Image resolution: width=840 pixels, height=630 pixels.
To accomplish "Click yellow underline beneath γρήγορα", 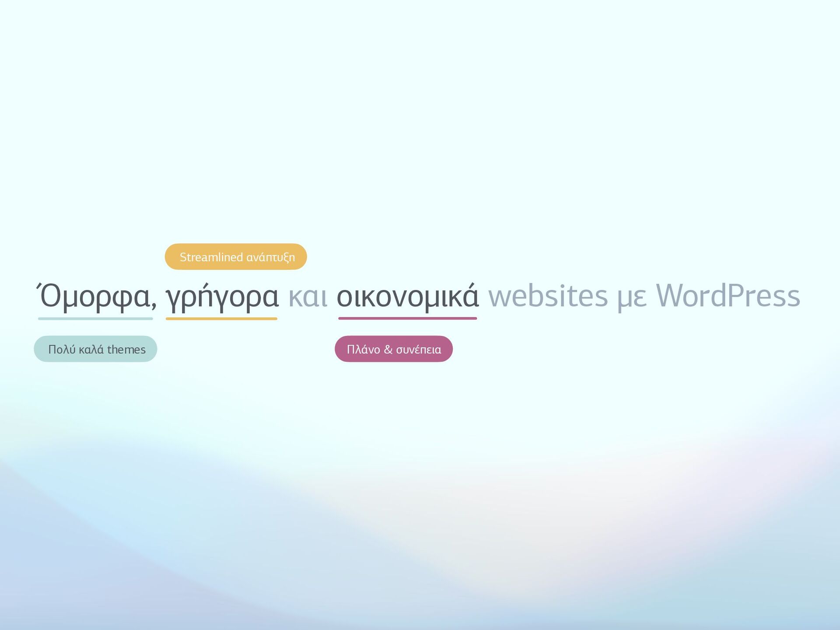I will 221,318.
